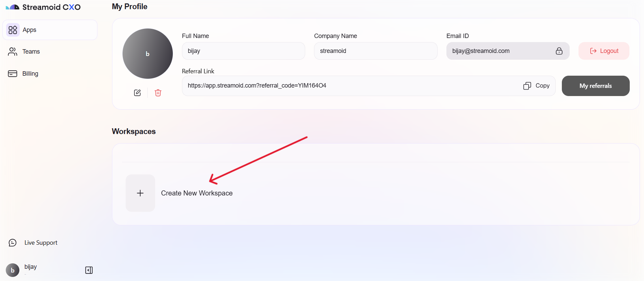Viewport: 644px width, 281px height.
Task: Click the Billing card icon
Action: point(13,74)
